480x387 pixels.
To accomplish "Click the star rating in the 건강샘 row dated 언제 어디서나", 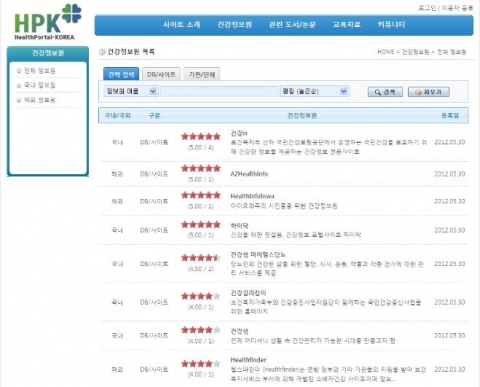I will [x=201, y=330].
